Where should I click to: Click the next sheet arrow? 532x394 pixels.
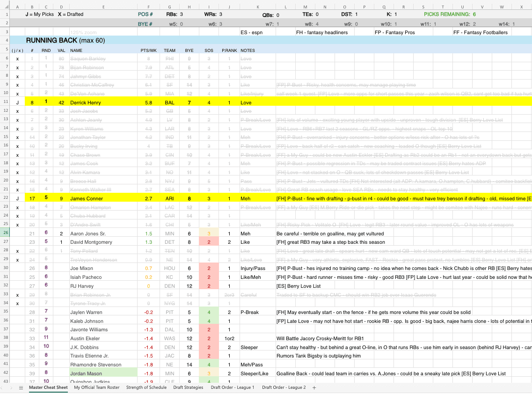click(x=11, y=387)
